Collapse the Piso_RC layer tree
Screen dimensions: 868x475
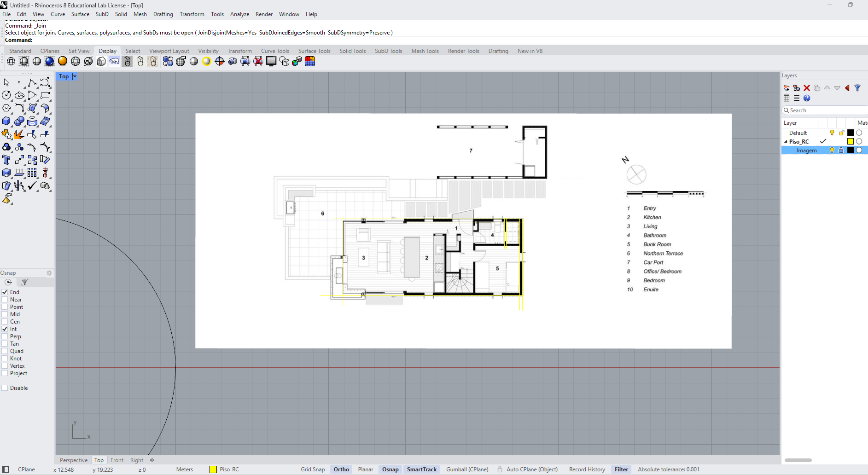pos(786,142)
